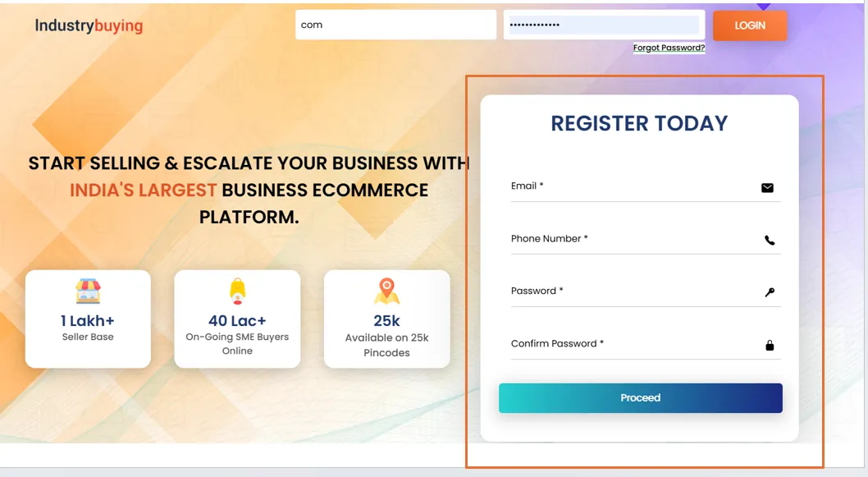Select the registration Email field
Screen dimensions: 868x477
632,187
